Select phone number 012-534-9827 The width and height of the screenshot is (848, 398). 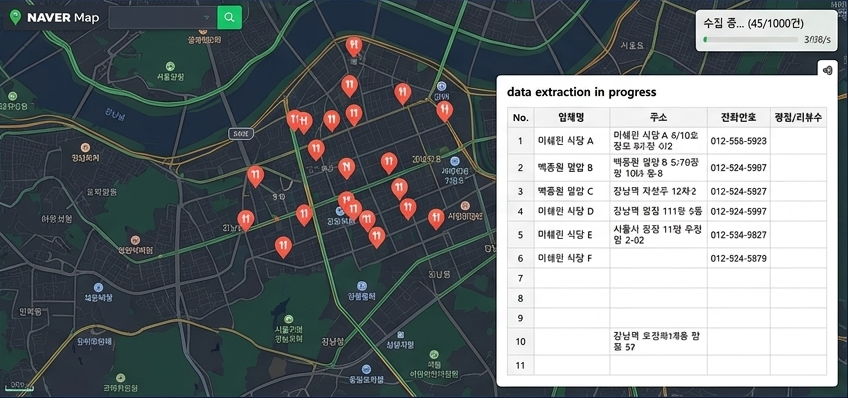coord(738,235)
